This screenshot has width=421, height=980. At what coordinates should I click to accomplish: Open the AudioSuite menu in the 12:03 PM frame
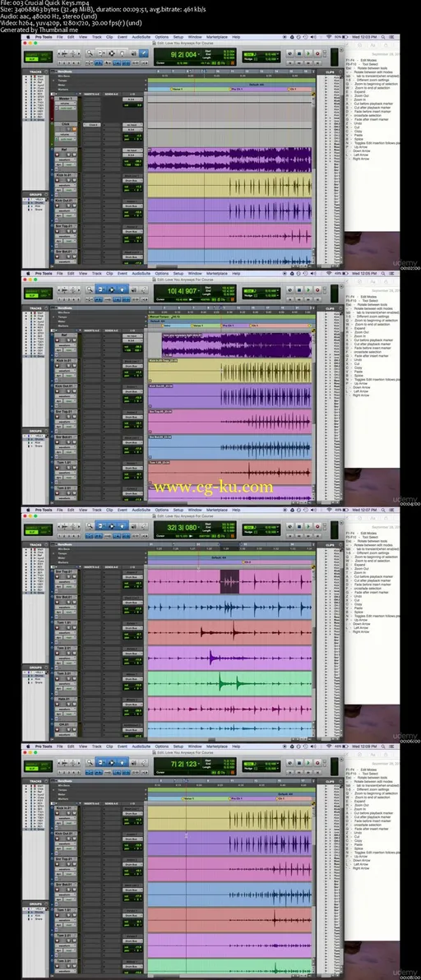(x=141, y=37)
